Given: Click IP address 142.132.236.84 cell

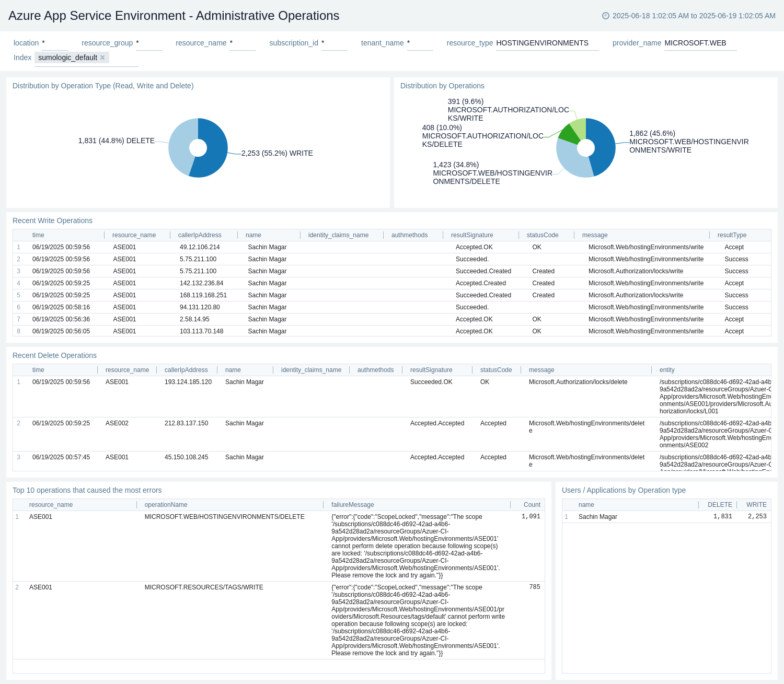Looking at the screenshot, I should tap(202, 283).
